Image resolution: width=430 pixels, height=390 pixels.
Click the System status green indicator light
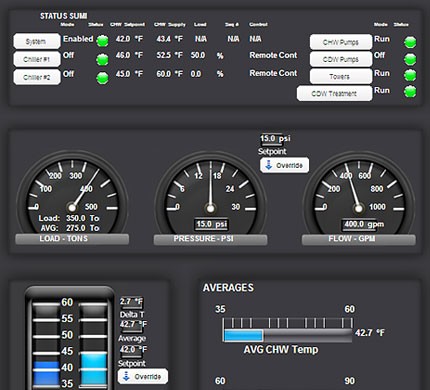103,41
